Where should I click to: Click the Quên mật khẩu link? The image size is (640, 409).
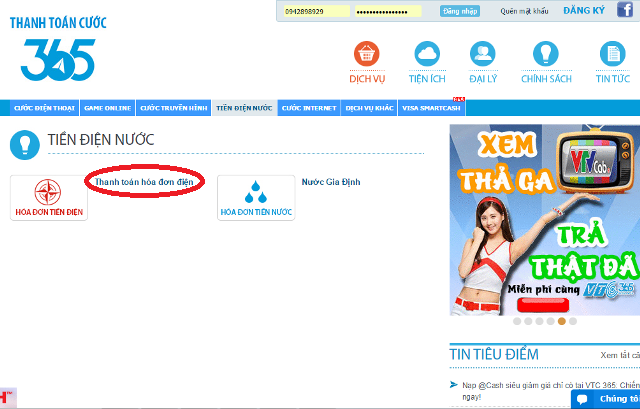click(524, 11)
